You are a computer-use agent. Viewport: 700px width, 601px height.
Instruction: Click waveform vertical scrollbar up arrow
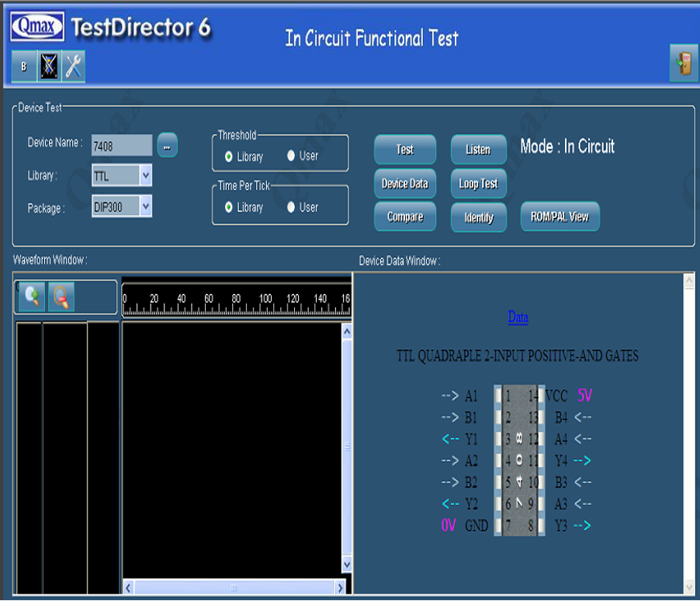coord(347,332)
